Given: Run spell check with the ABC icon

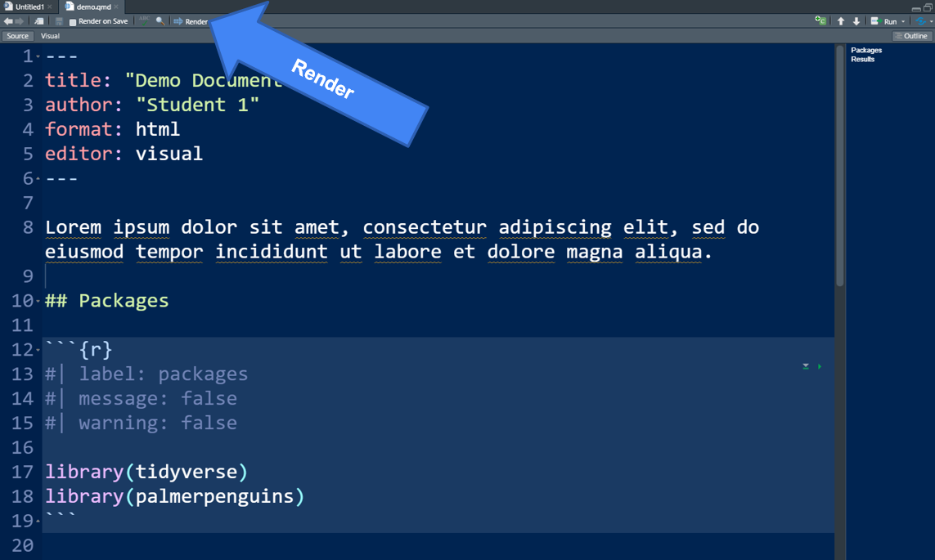Looking at the screenshot, I should pos(144,20).
